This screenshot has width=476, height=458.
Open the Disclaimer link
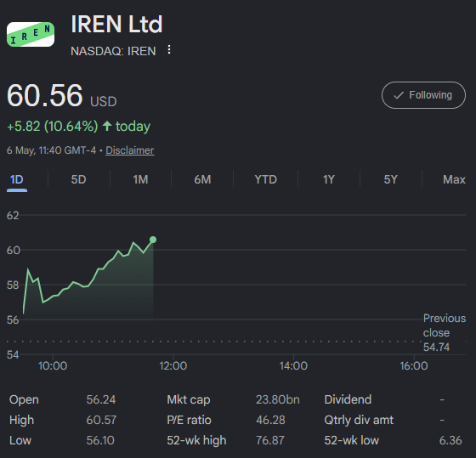coord(129,150)
